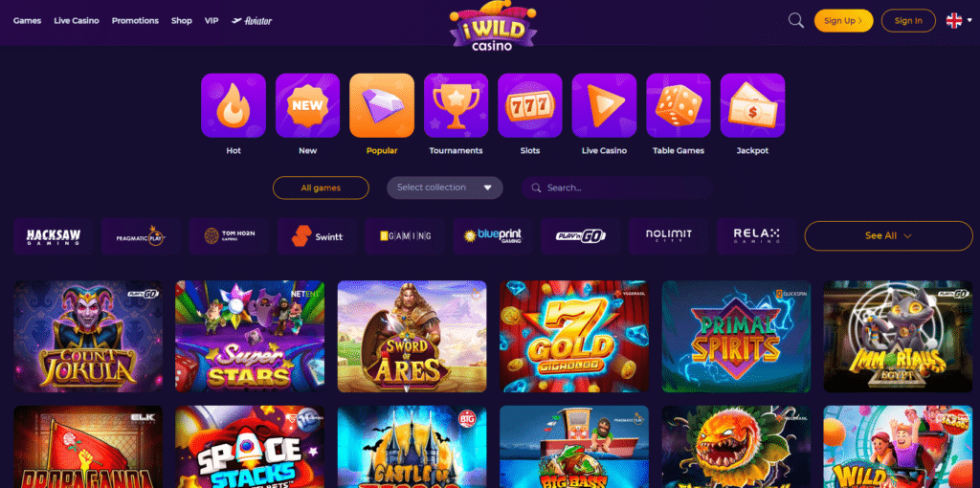Open the Promotions menu item
Viewport: 980px width, 488px height.
click(x=135, y=21)
